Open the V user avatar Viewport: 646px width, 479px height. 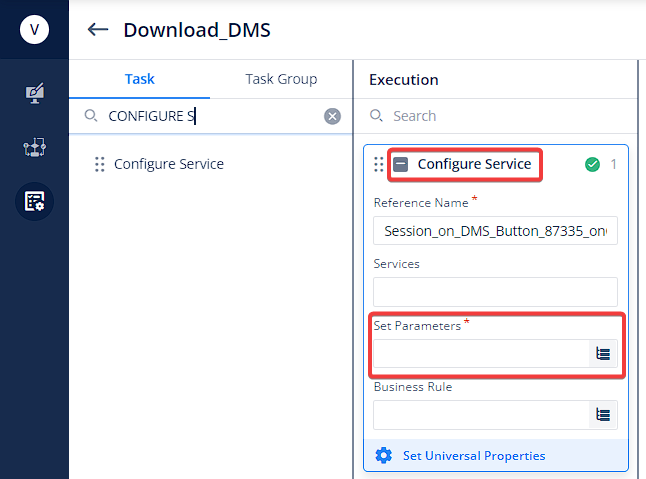coord(35,30)
